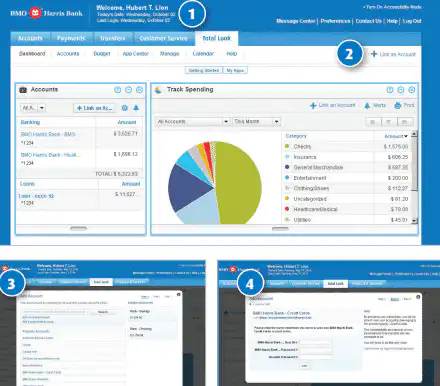Click the Track Spending pie chart title icon
The width and height of the screenshot is (440, 386).
coord(158,90)
